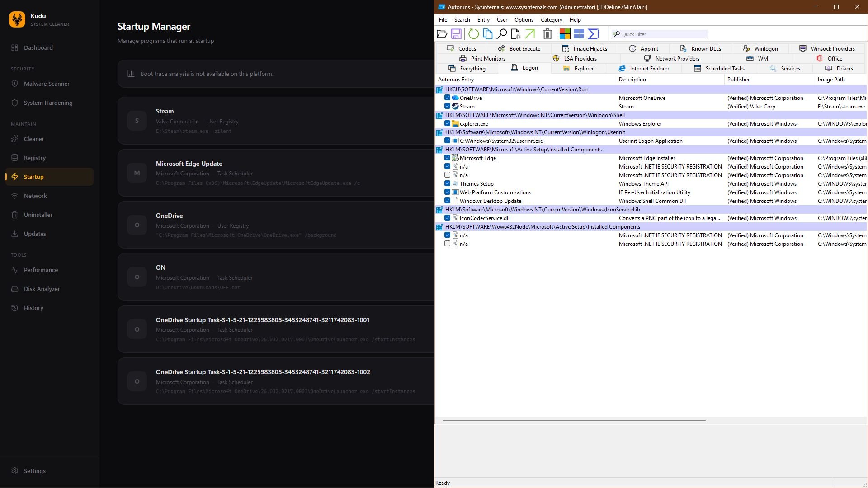
Task: Click the Delete trash can icon in Autoruns
Action: 547,34
